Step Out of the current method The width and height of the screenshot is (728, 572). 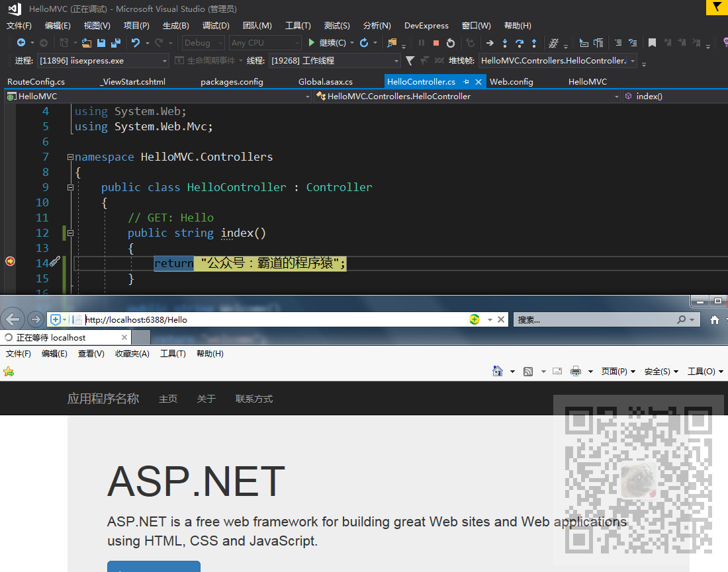534,42
